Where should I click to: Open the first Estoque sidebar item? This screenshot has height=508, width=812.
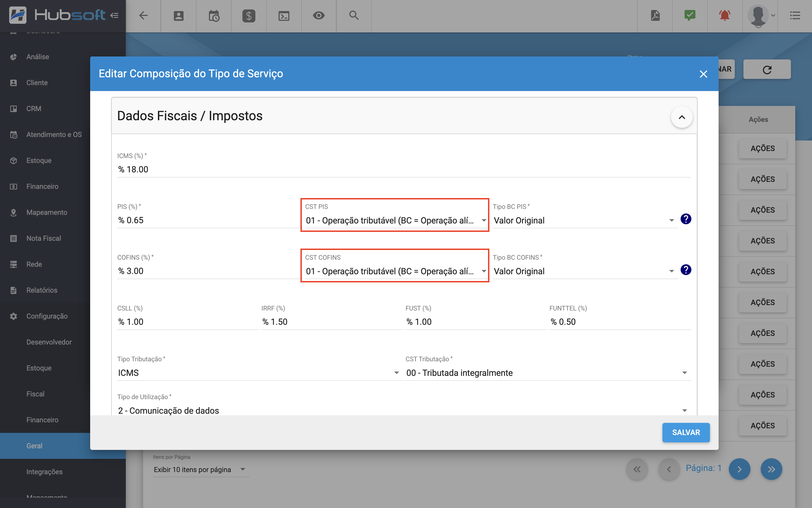coord(39,161)
